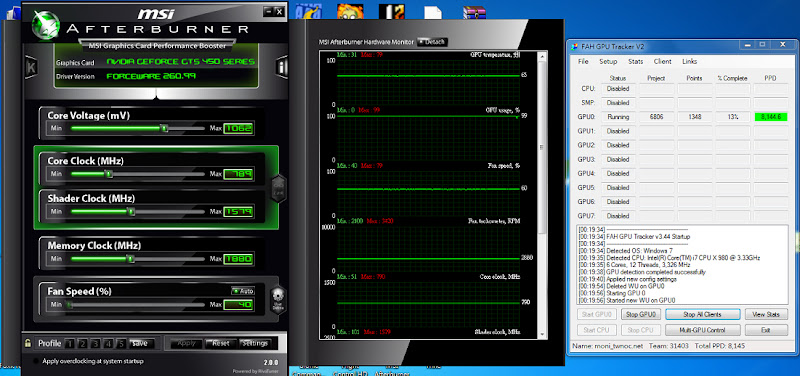Click the Shader Clock value field 1579

(x=238, y=211)
